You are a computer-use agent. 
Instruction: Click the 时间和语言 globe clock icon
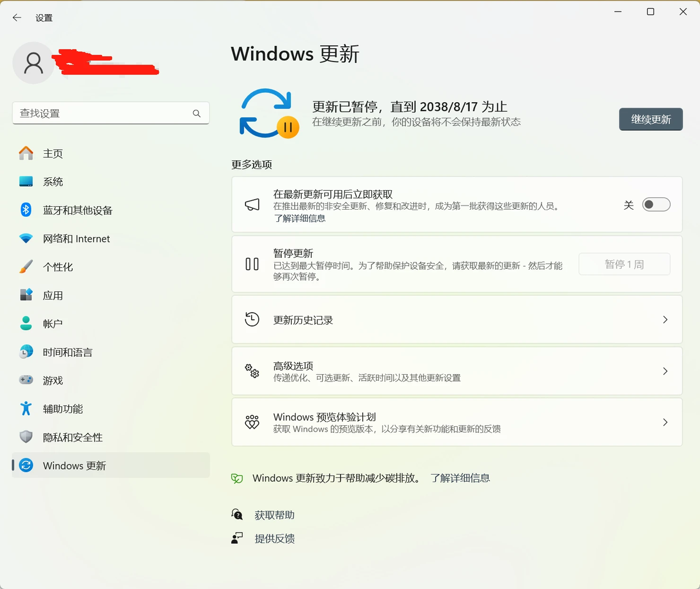(x=26, y=351)
